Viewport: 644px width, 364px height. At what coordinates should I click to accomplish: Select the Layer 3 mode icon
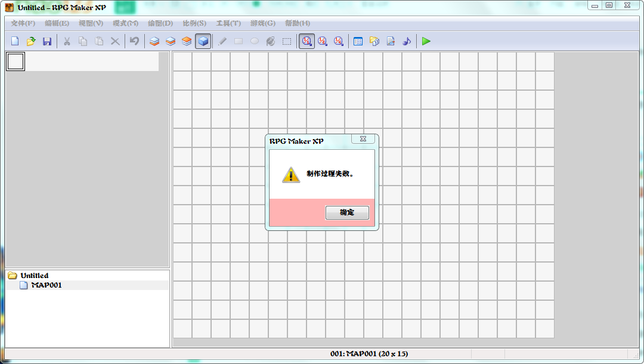pyautogui.click(x=187, y=41)
